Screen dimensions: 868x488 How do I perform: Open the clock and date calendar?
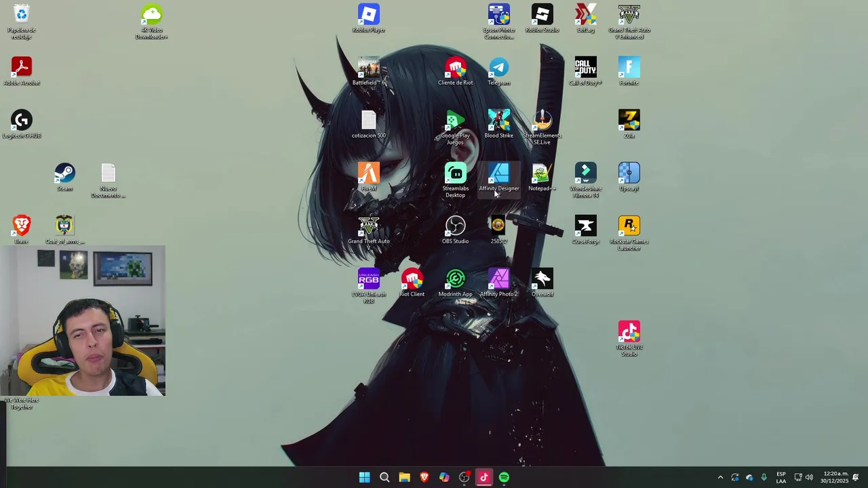point(834,477)
